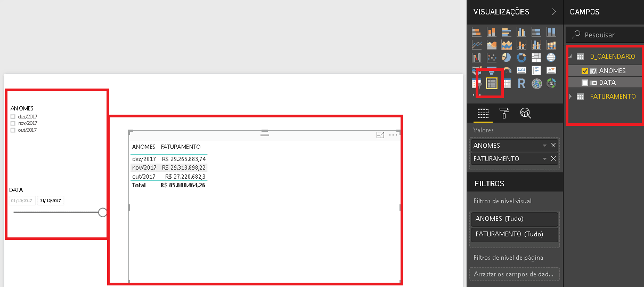
Task: Expand the ANOMES (Tudo) visual filter
Action: pos(515,219)
